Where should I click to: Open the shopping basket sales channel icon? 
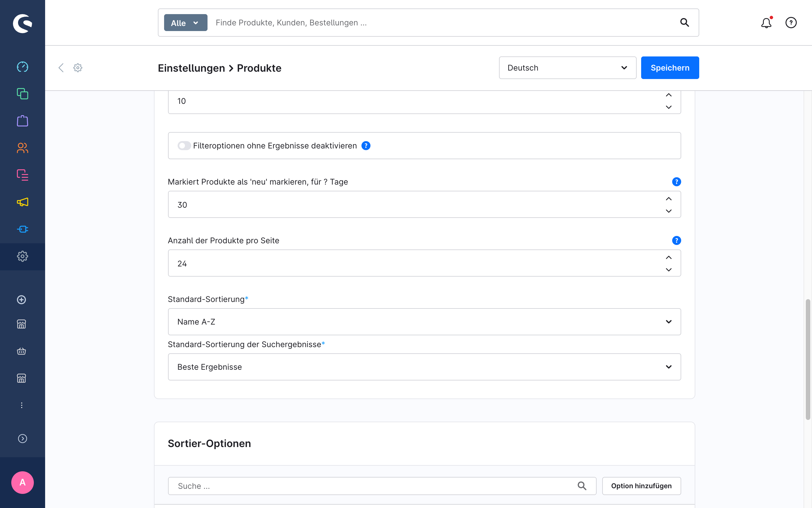[21, 351]
